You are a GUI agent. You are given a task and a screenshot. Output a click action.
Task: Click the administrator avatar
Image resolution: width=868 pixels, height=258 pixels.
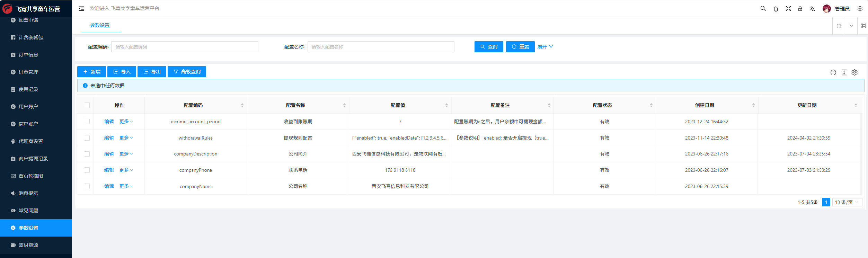coord(827,9)
